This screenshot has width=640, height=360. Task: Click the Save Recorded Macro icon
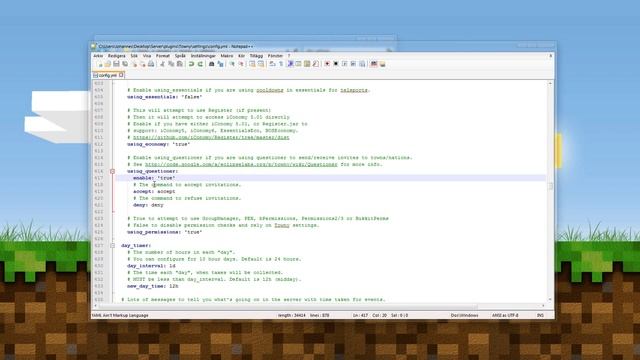362,64
